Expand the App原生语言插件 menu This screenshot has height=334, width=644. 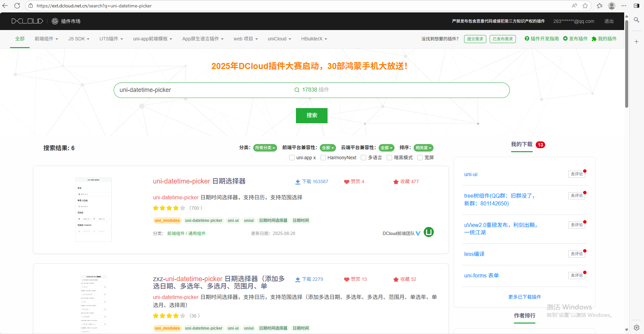point(203,39)
